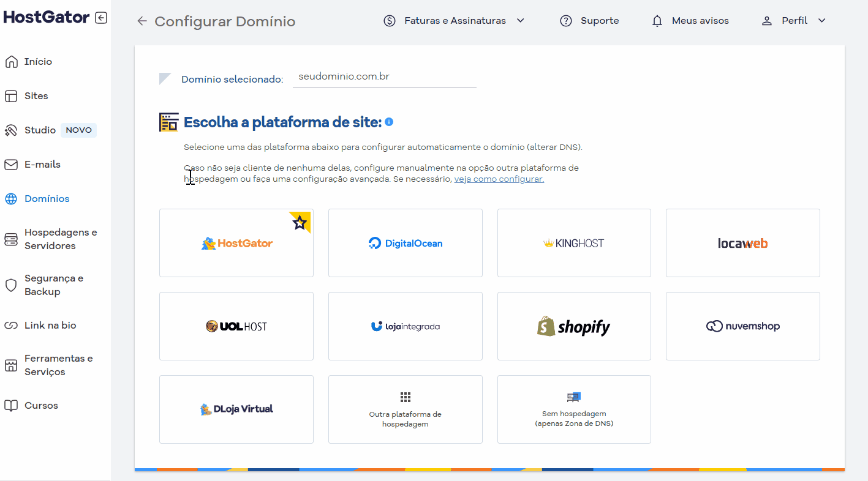This screenshot has width=868, height=481.
Task: Click the seudominio.com.br domain field
Action: tap(385, 77)
